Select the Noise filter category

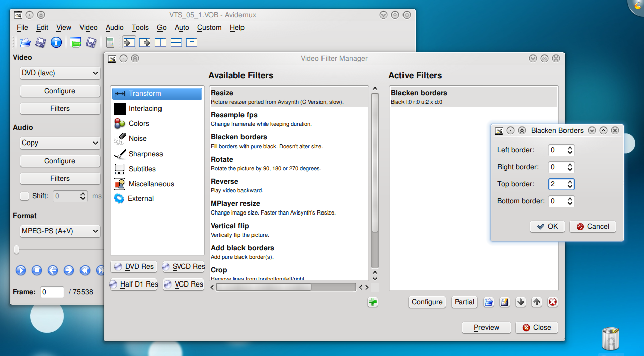coord(157,138)
